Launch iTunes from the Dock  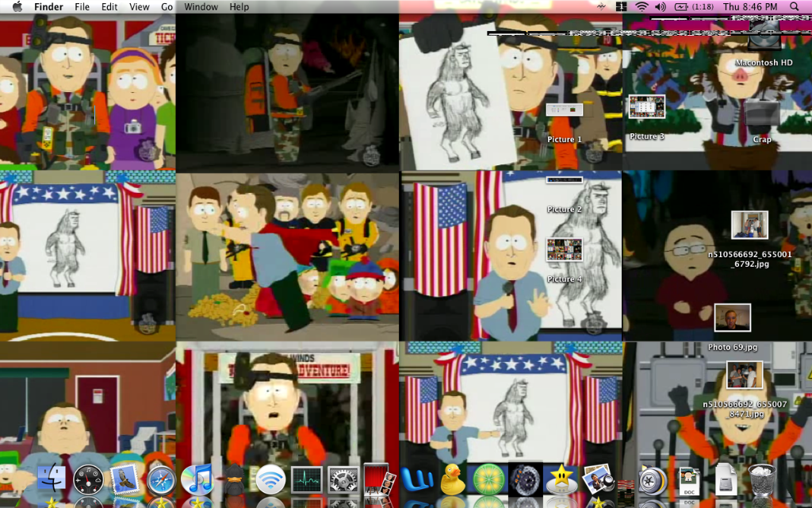pyautogui.click(x=197, y=480)
